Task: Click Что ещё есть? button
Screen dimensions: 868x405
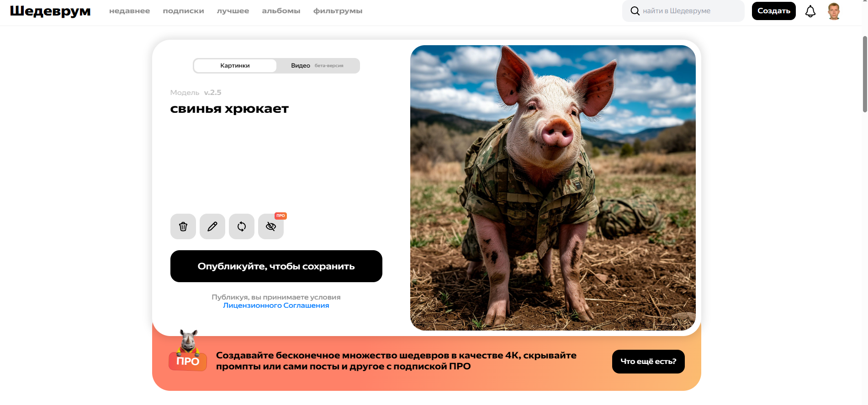Action: 648,362
